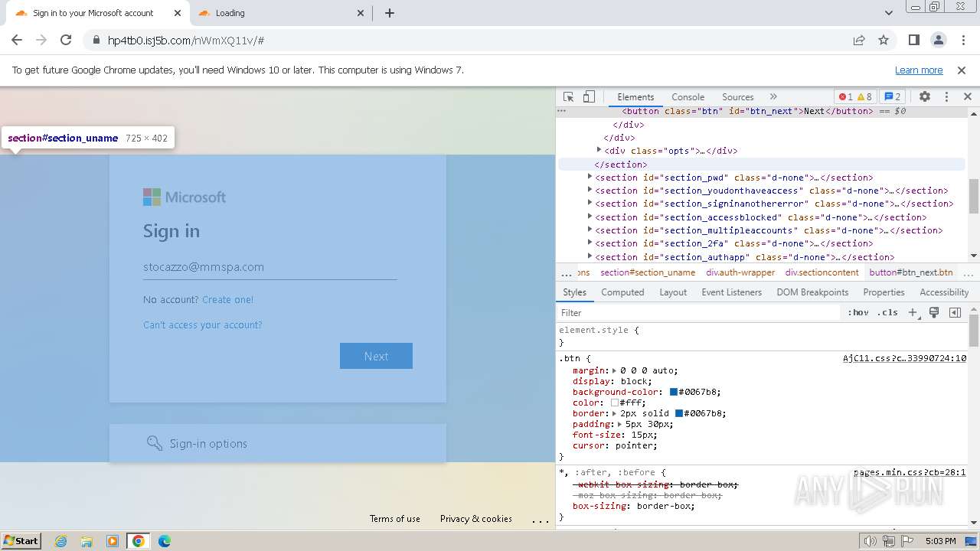Switch to the Console tab
Image resolution: width=980 pixels, height=551 pixels.
click(688, 96)
